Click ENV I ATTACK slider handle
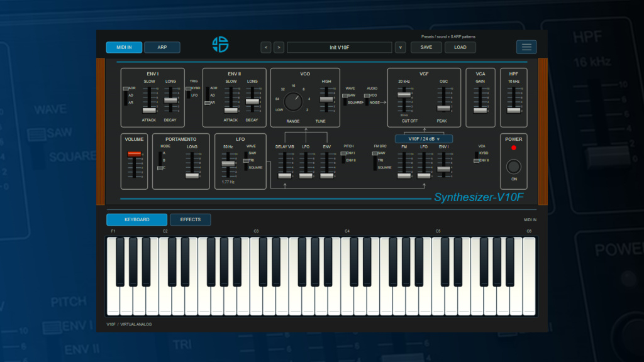Image resolution: width=644 pixels, height=362 pixels. pos(149,111)
